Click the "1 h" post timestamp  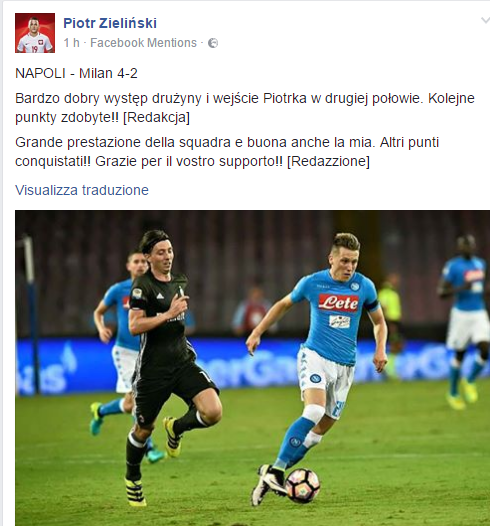(x=71, y=43)
